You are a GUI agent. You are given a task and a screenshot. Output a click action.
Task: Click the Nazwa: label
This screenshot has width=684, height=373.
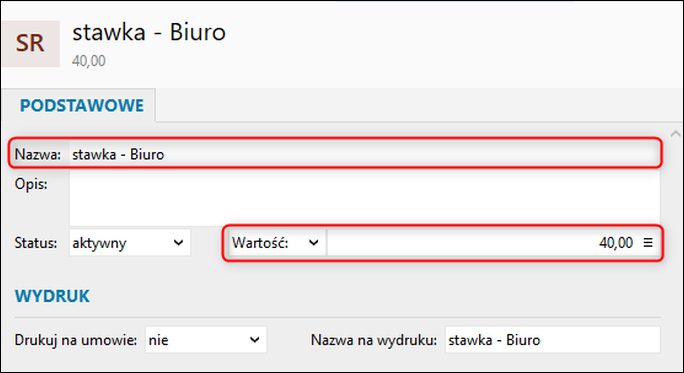click(x=38, y=154)
